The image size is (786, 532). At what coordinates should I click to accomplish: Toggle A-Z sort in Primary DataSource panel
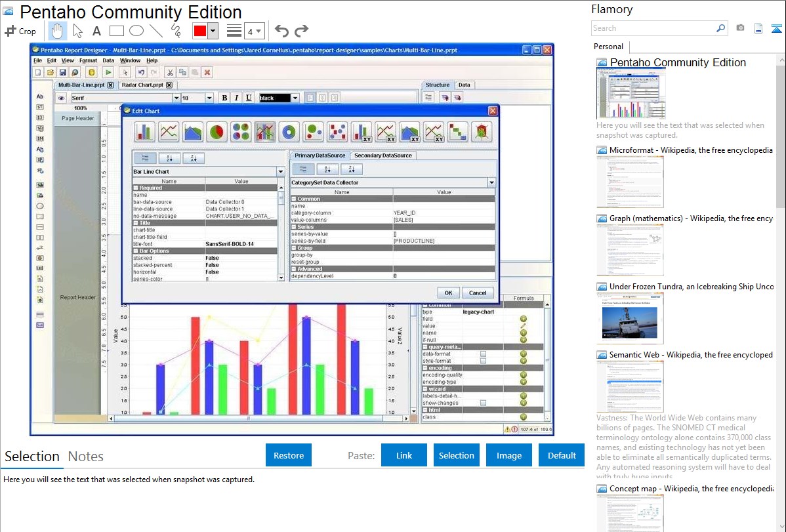[327, 169]
